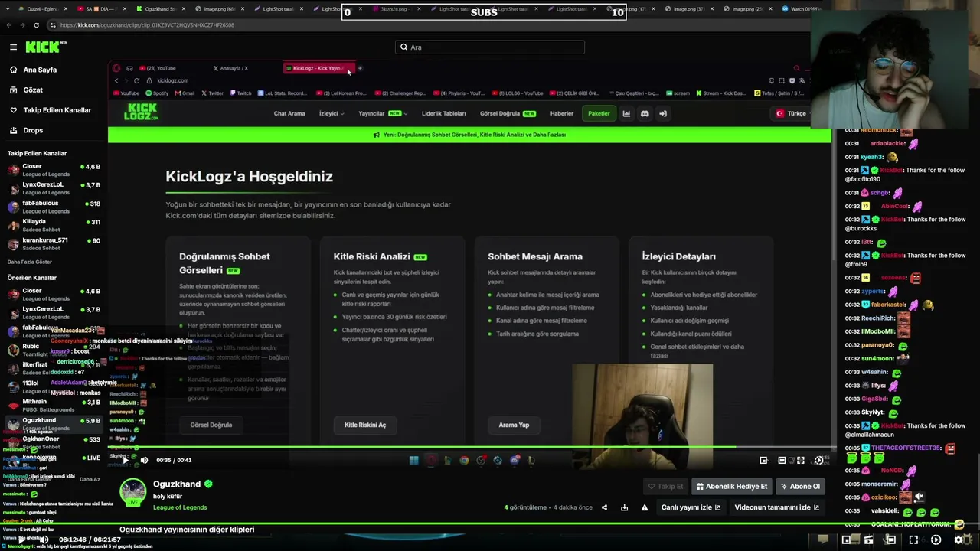Toggle picture-in-picture for the clip
The image size is (980, 551).
pos(763,460)
